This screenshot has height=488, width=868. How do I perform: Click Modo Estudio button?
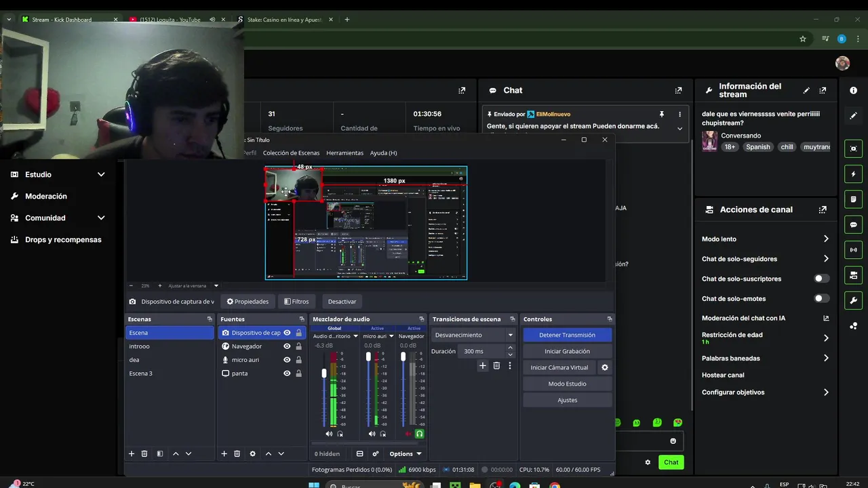click(x=567, y=384)
